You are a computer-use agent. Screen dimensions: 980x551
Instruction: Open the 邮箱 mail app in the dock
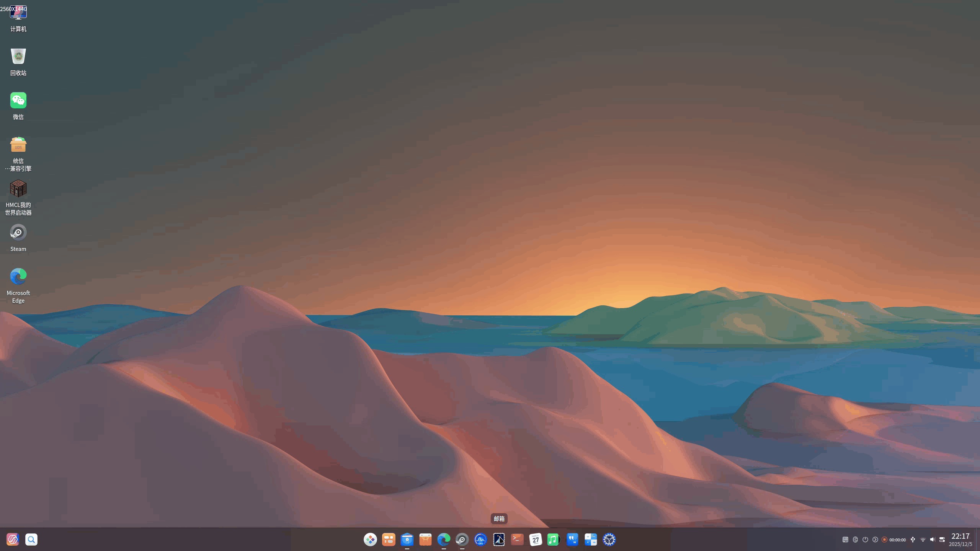[x=499, y=540]
